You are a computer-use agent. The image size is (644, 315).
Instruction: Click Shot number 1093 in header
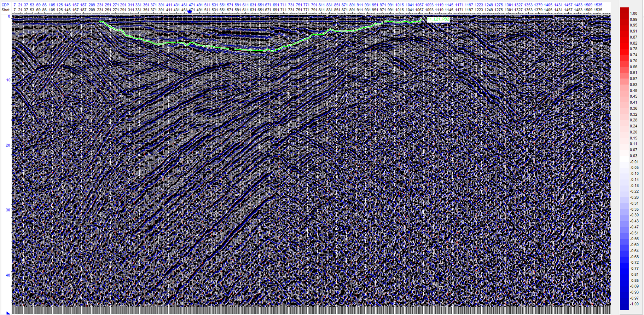[429, 10]
